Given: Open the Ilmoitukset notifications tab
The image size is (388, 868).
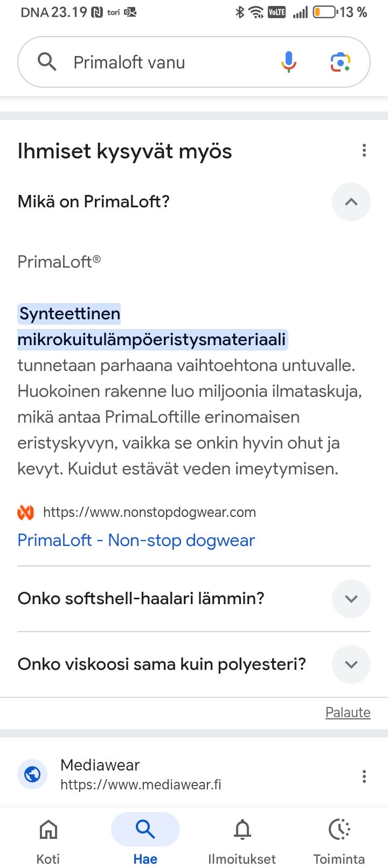Looking at the screenshot, I should point(242,839).
